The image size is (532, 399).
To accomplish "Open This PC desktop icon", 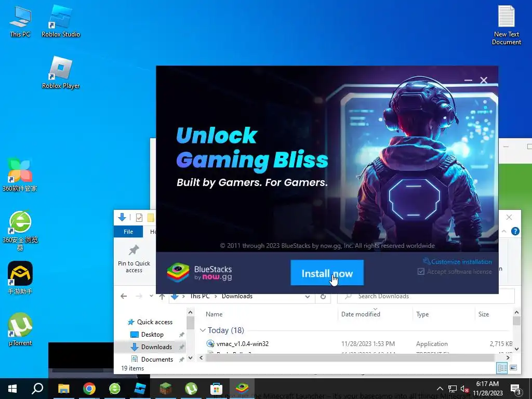I will (20, 21).
